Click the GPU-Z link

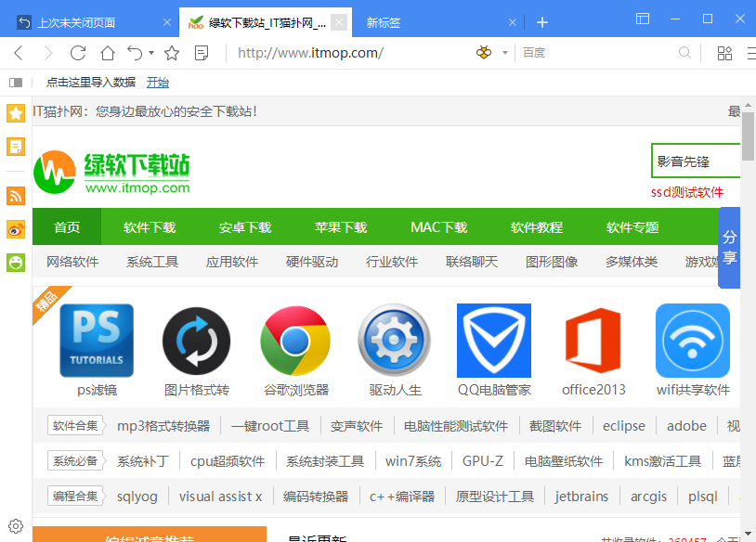483,461
